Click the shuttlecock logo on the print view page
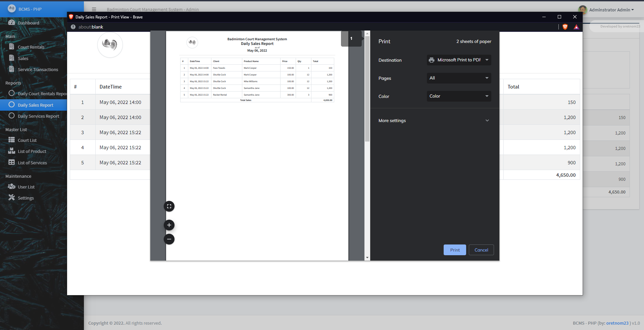Viewport: 644px width, 330px height. click(x=110, y=45)
